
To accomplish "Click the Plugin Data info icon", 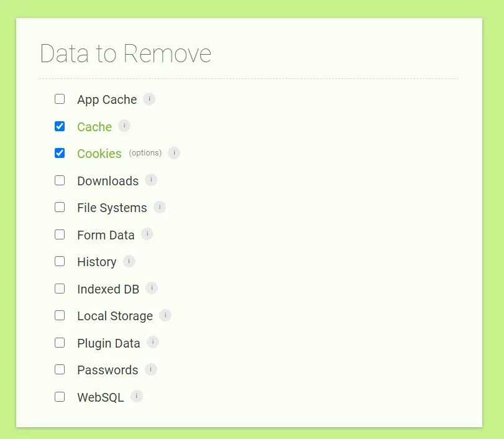I will [153, 343].
